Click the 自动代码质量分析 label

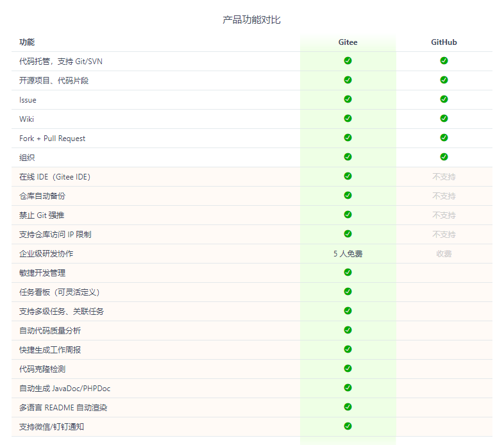tap(50, 330)
